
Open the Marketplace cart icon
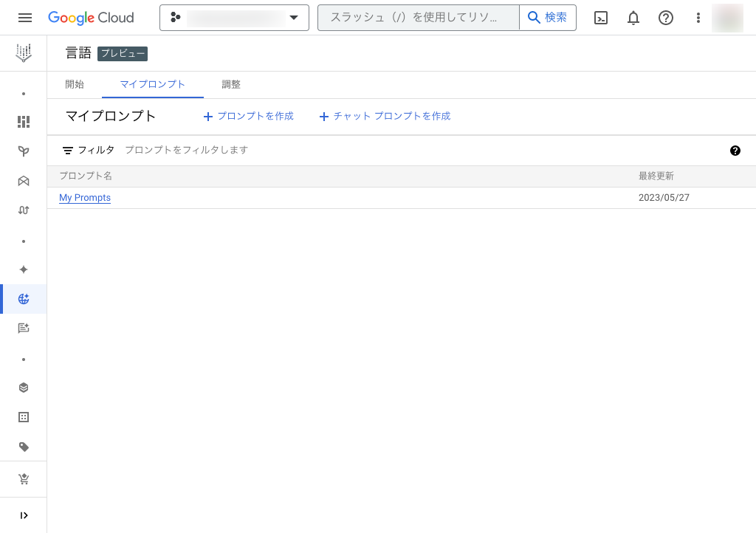pos(24,479)
